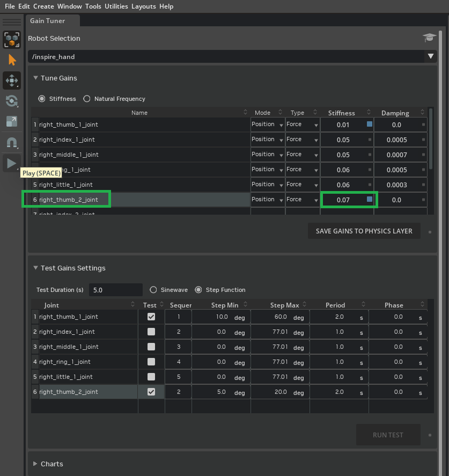449x476 pixels.
Task: Click the cube selection mode icon
Action: point(12,40)
